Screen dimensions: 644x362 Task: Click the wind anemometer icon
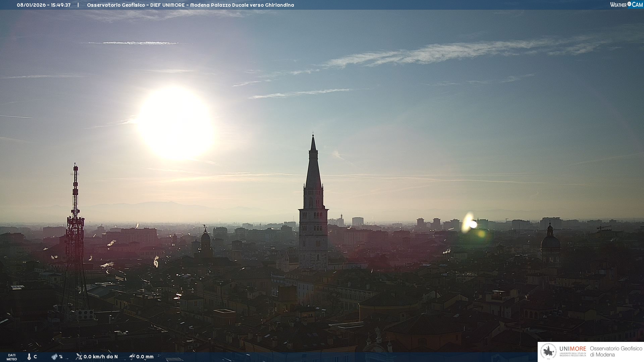[79, 356]
